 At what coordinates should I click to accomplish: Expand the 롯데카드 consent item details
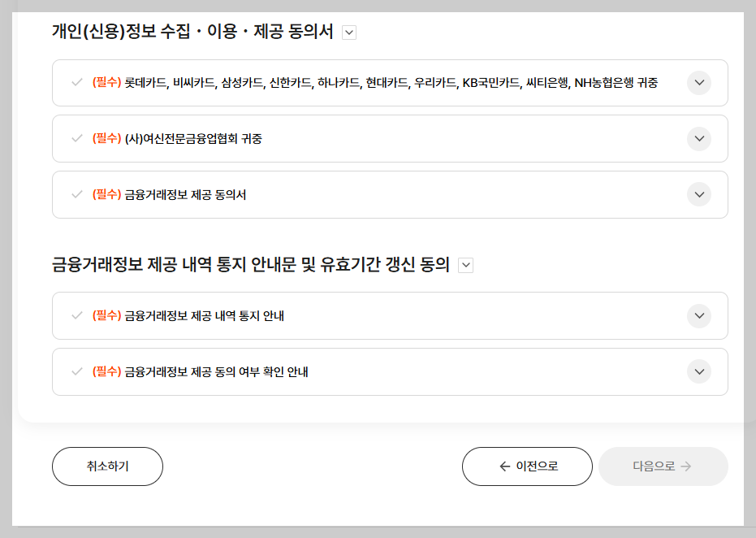point(698,83)
